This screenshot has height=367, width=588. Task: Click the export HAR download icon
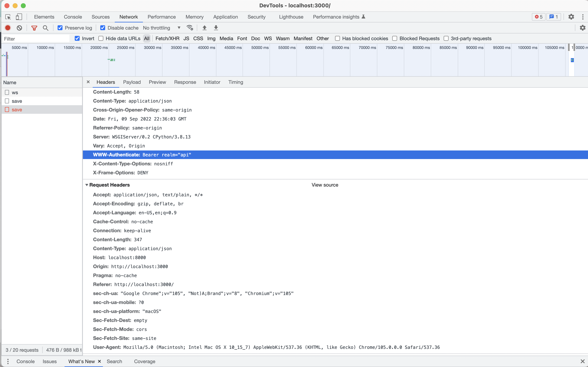point(216,28)
